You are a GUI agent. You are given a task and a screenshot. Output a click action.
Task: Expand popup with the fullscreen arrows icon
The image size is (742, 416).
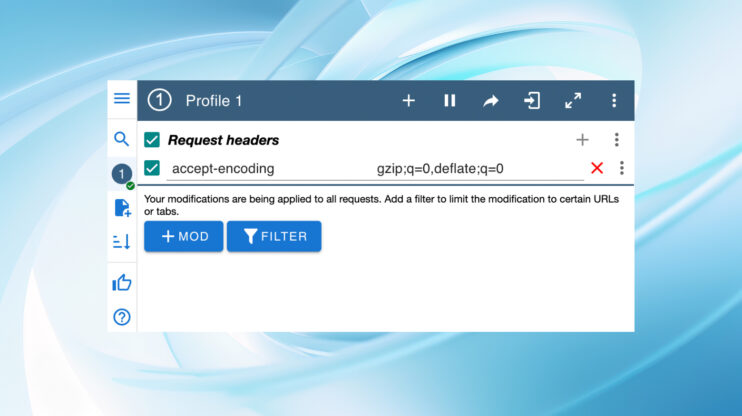[x=573, y=101]
